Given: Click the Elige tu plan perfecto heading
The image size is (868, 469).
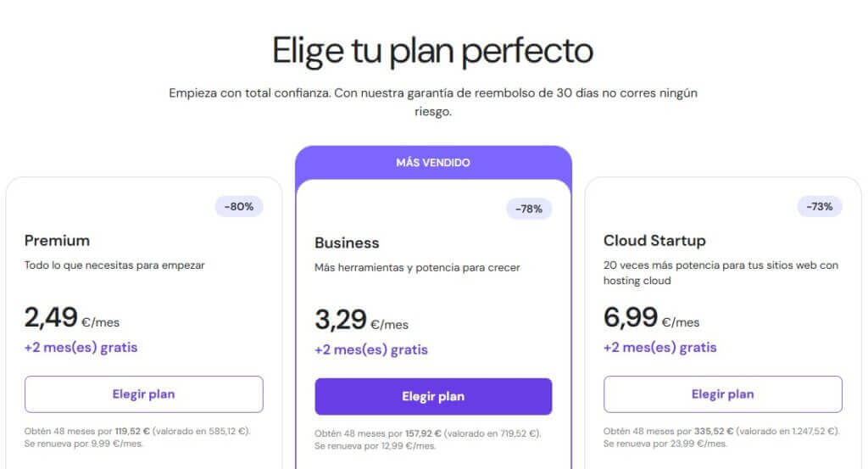Looking at the screenshot, I should click(x=432, y=51).
